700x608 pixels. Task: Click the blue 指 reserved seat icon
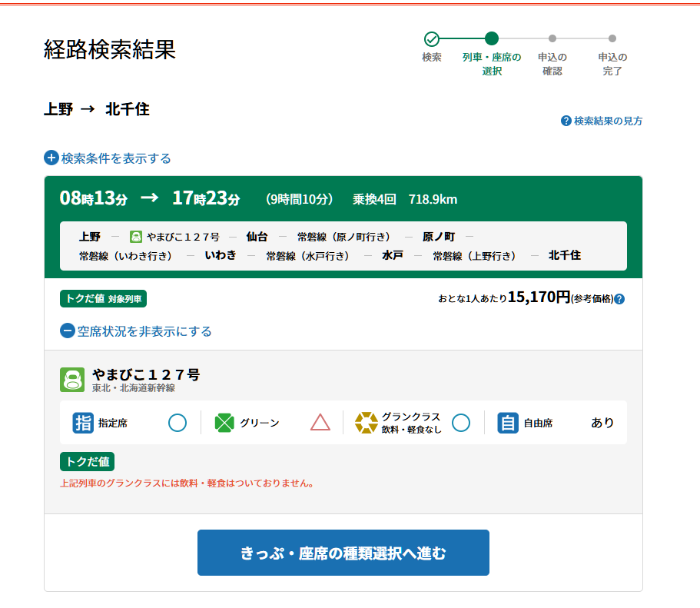pos(83,423)
